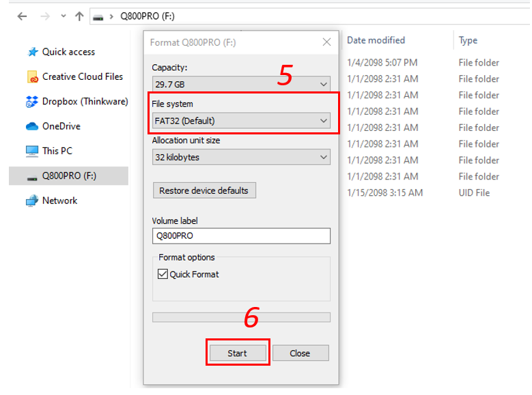
Task: Close the Format Q800PRO dialog
Action: click(x=326, y=42)
